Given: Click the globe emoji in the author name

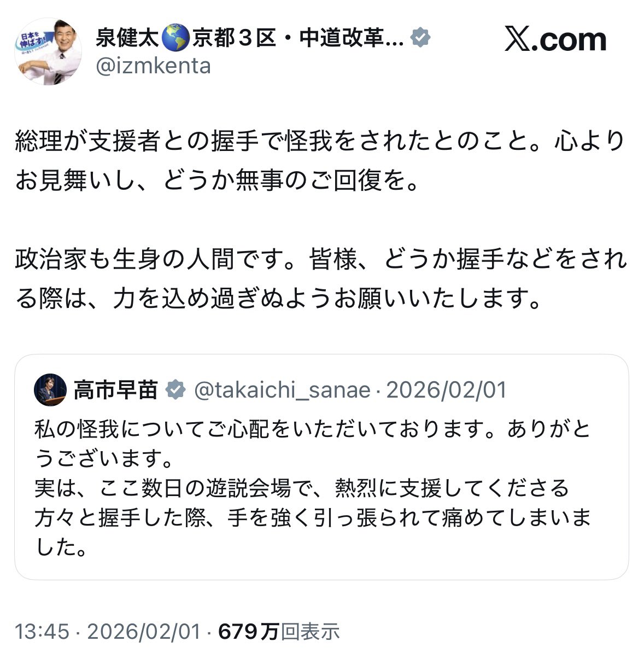Looking at the screenshot, I should [x=175, y=38].
